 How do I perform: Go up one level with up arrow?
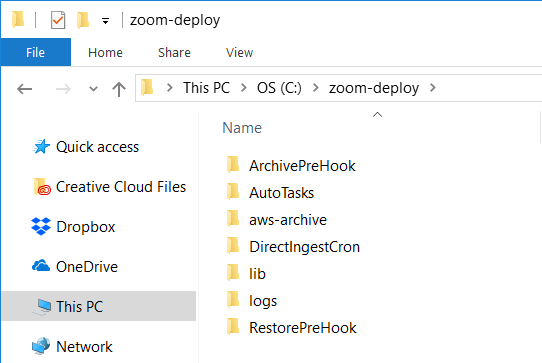[119, 89]
